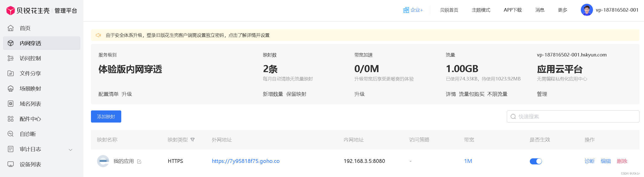Click the 域名列表 icon in sidebar
This screenshot has width=644, height=177.
point(11,104)
